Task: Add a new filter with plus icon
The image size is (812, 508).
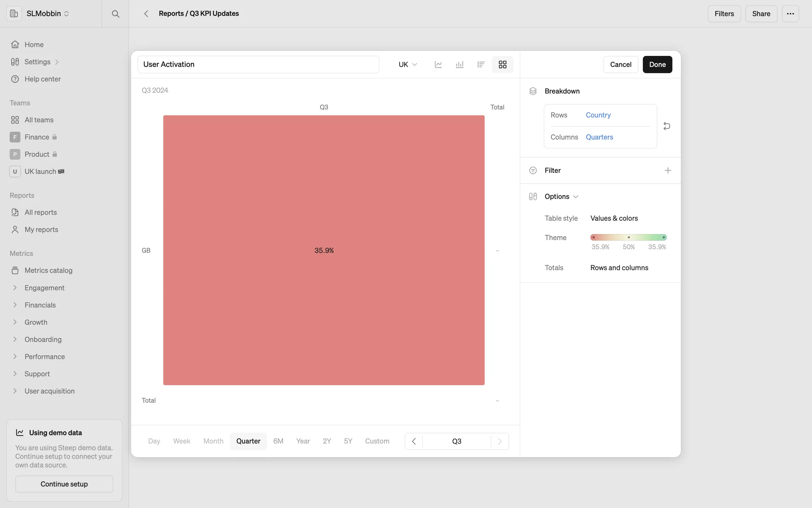Action: tap(668, 171)
